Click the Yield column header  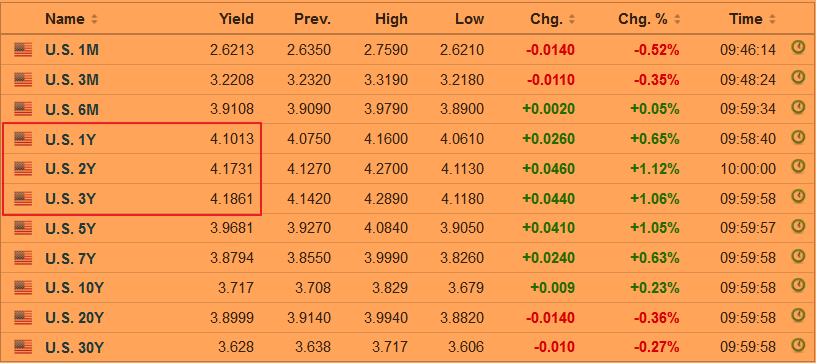[x=236, y=19]
